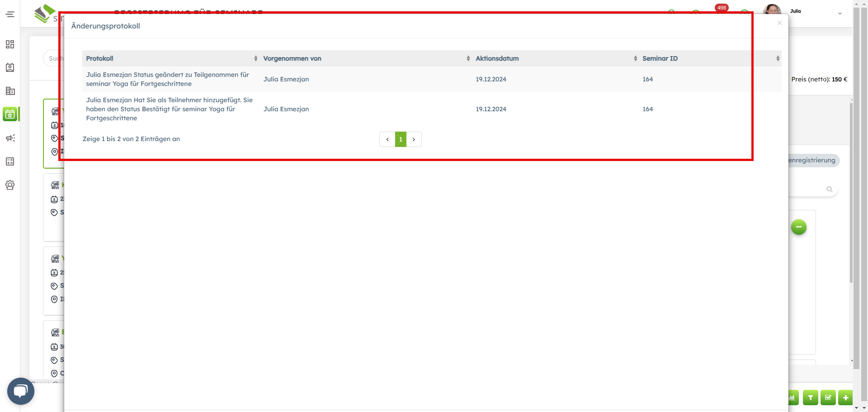Expand the Julia user profile dropdown
This screenshot has width=868, height=412.
840,14
